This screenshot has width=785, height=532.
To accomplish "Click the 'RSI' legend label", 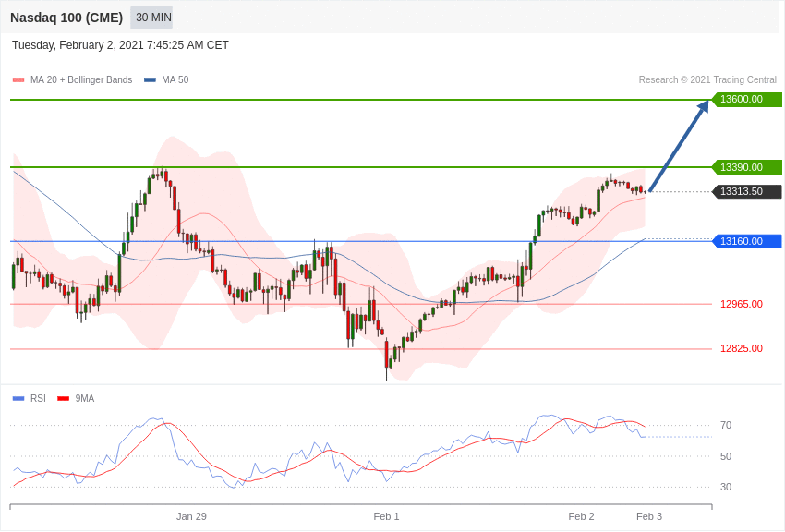I will point(38,398).
